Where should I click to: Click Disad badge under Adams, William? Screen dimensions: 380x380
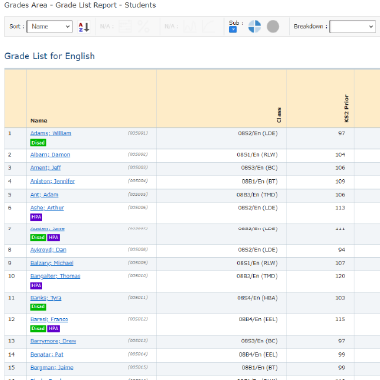tap(38, 143)
